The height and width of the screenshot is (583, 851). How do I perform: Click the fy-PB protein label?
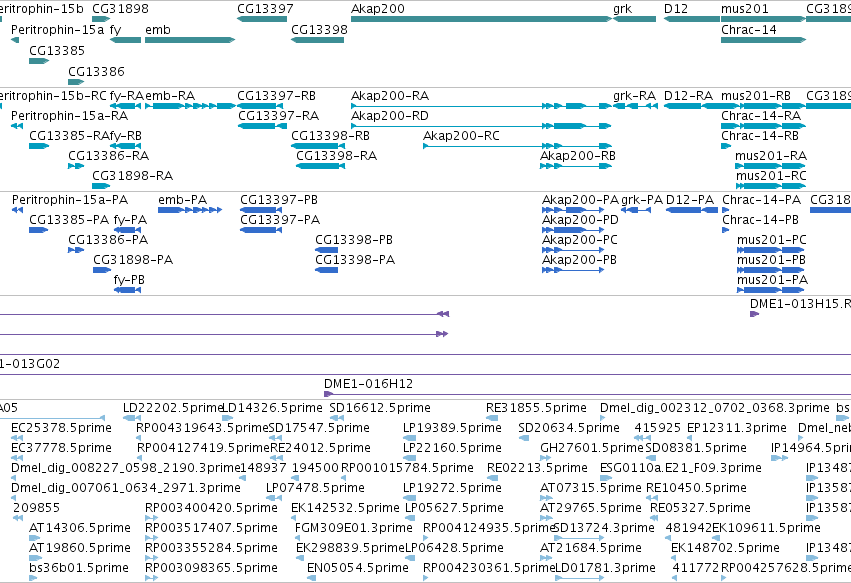click(129, 281)
